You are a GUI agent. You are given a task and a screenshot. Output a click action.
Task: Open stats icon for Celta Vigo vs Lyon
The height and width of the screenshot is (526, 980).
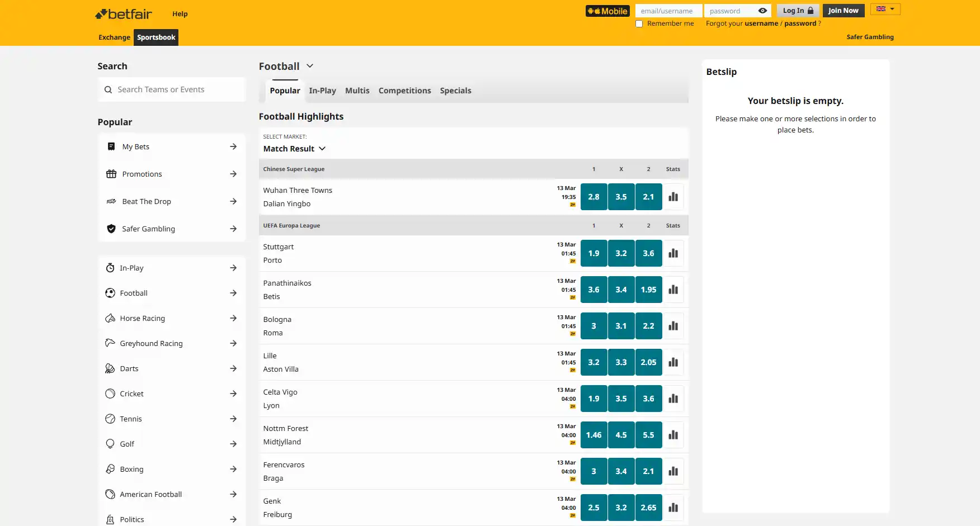coord(673,399)
